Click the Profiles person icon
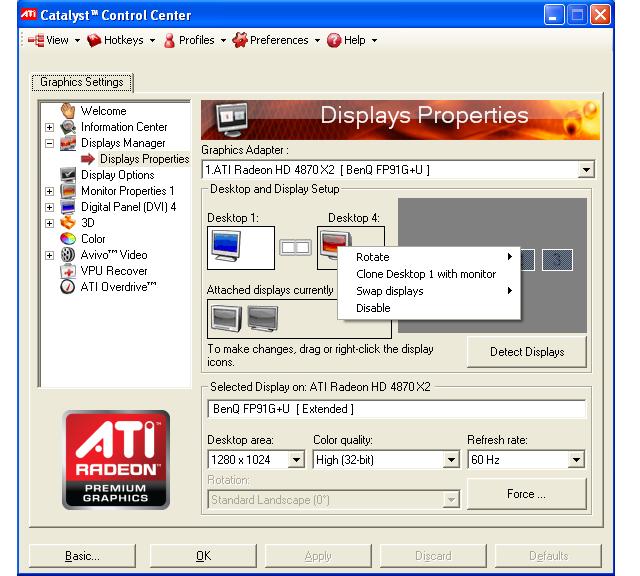640x576 pixels. [169, 40]
